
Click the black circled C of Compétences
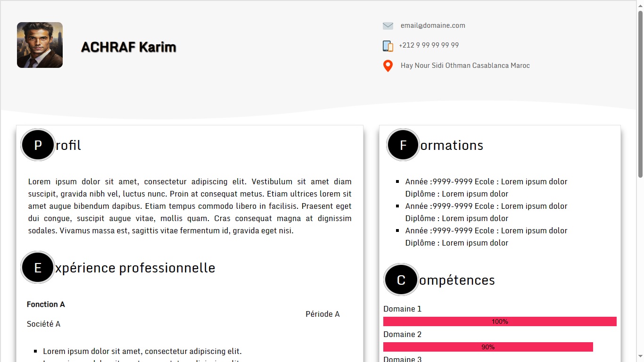pos(401,280)
